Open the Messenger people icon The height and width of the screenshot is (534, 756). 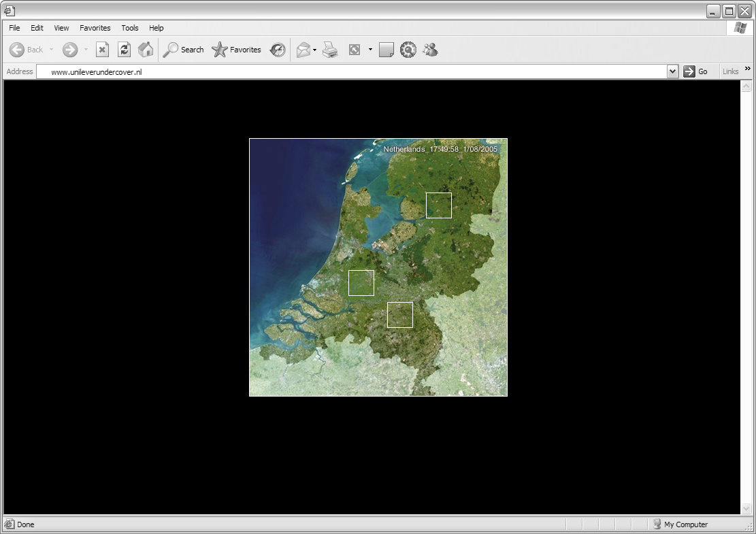pos(430,50)
